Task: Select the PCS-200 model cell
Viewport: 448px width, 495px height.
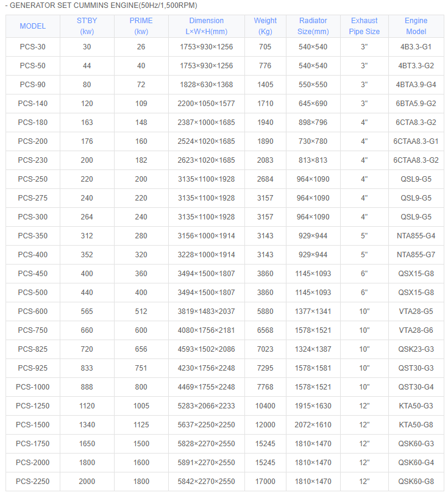Action: click(x=33, y=142)
